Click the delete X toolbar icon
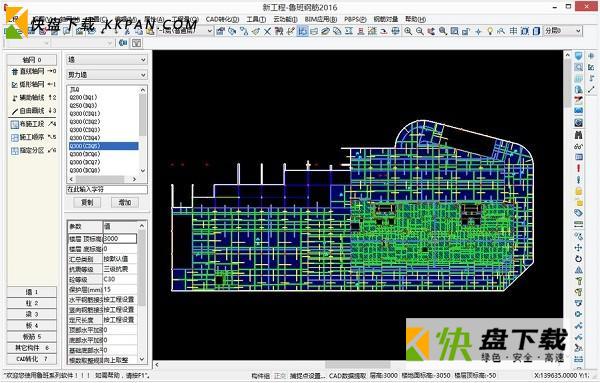Viewport: 600px width, 383px height. point(267,31)
